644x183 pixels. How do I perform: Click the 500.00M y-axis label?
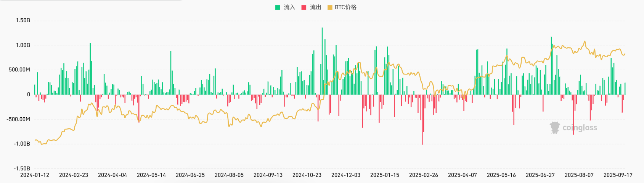pyautogui.click(x=19, y=70)
